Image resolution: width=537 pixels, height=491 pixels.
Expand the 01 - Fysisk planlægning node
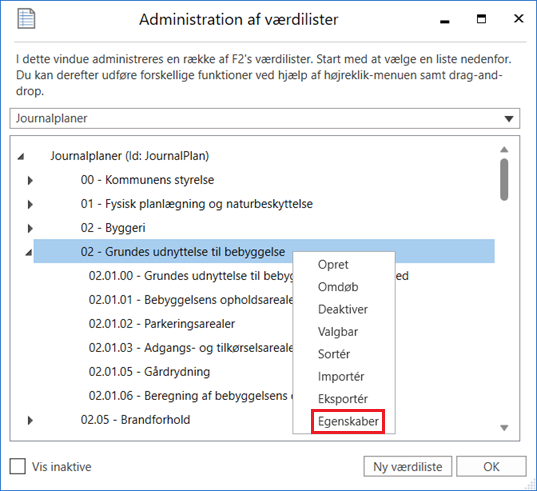(x=30, y=204)
